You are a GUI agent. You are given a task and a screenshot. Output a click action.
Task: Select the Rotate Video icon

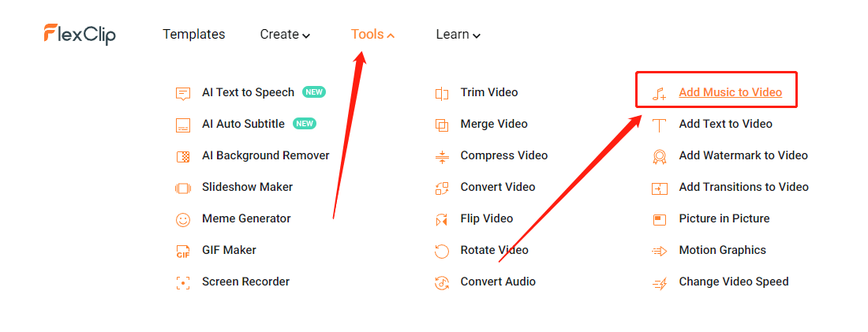coord(442,252)
